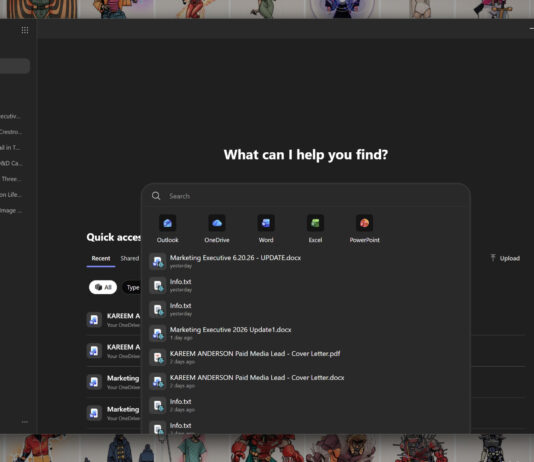Switch to the Recent tab

click(x=101, y=258)
